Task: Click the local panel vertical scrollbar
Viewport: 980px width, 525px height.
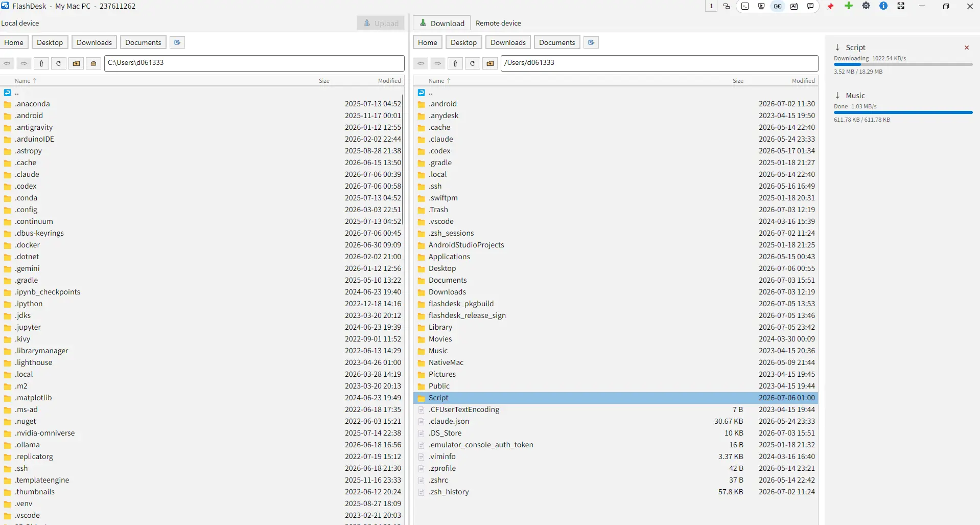Action: (403, 158)
